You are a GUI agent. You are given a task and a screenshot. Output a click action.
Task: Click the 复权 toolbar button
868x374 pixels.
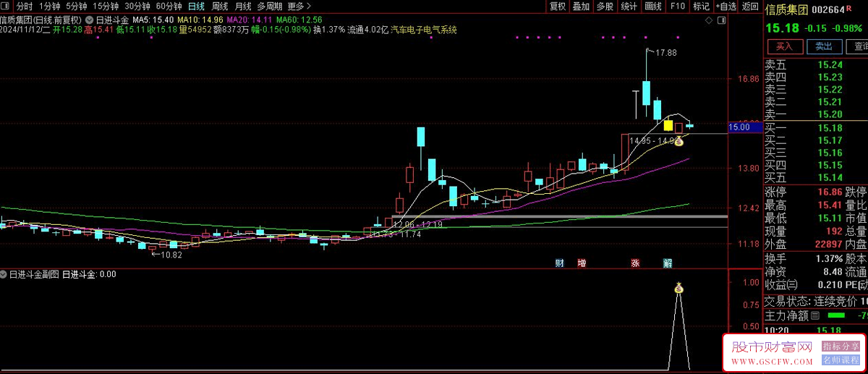[x=558, y=7]
